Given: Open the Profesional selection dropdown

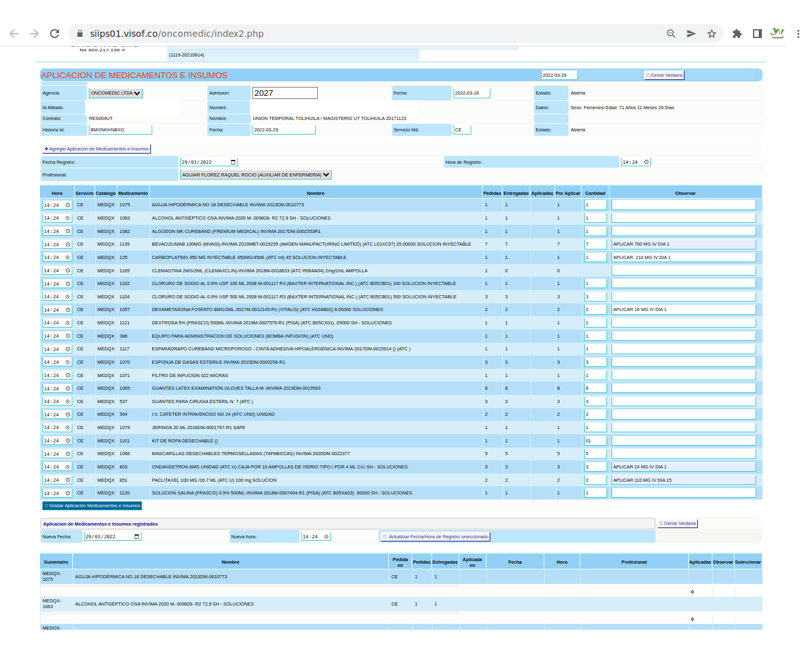Looking at the screenshot, I should pos(256,175).
